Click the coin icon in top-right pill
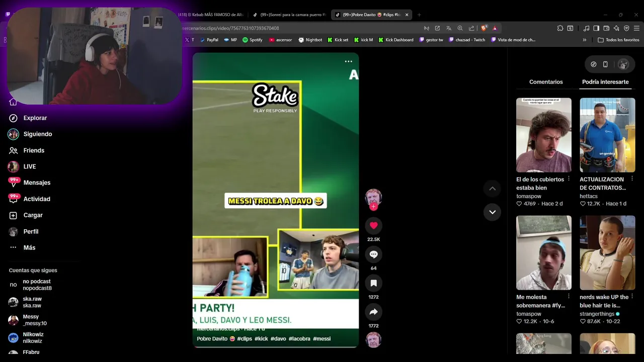 (593, 64)
